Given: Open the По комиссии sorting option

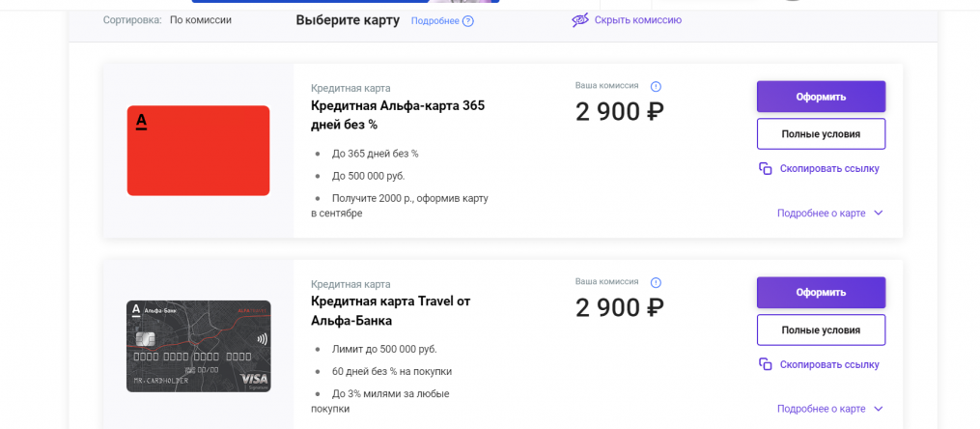Looking at the screenshot, I should coord(200,19).
